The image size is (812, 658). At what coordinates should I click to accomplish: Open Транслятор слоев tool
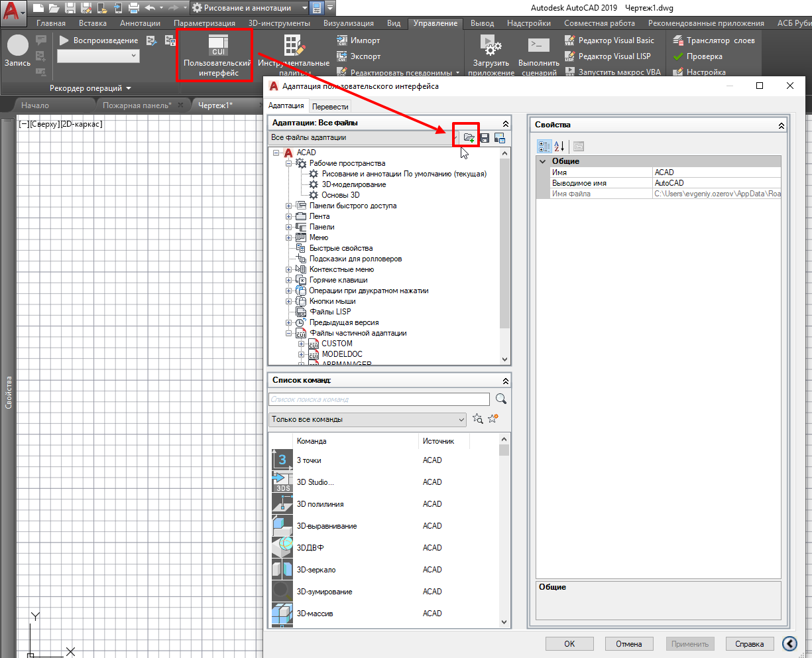[x=714, y=40]
